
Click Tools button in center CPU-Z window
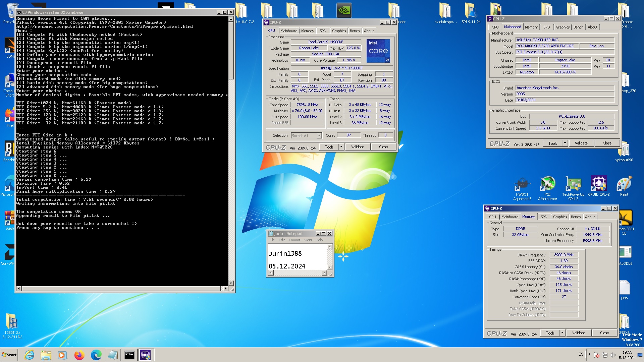point(329,147)
